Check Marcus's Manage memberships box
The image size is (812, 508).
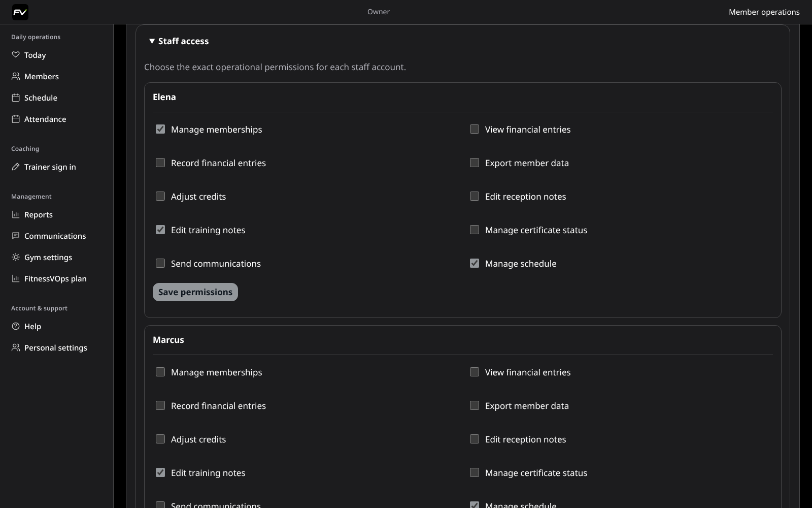[x=160, y=372]
